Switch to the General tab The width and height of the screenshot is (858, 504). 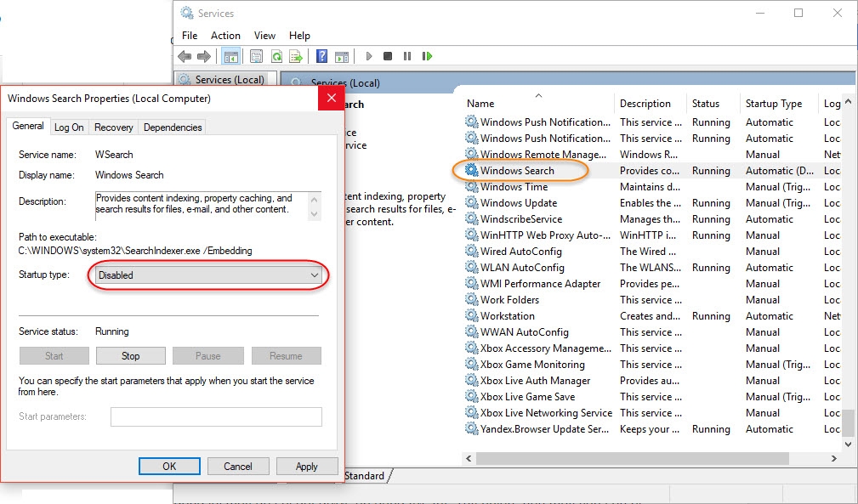[28, 126]
